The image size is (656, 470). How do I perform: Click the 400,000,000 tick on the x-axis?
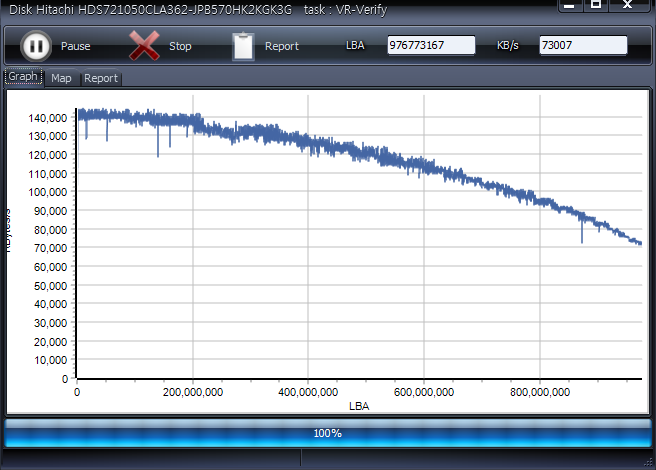[x=308, y=392]
